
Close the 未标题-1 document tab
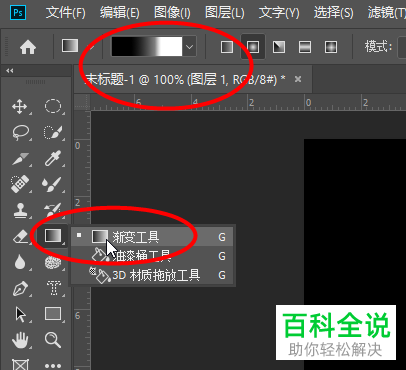298,79
